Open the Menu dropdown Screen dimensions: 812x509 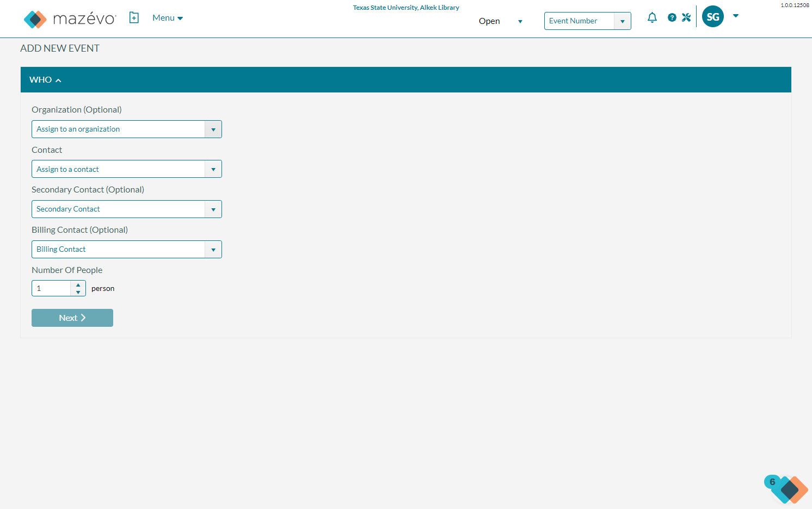tap(168, 18)
